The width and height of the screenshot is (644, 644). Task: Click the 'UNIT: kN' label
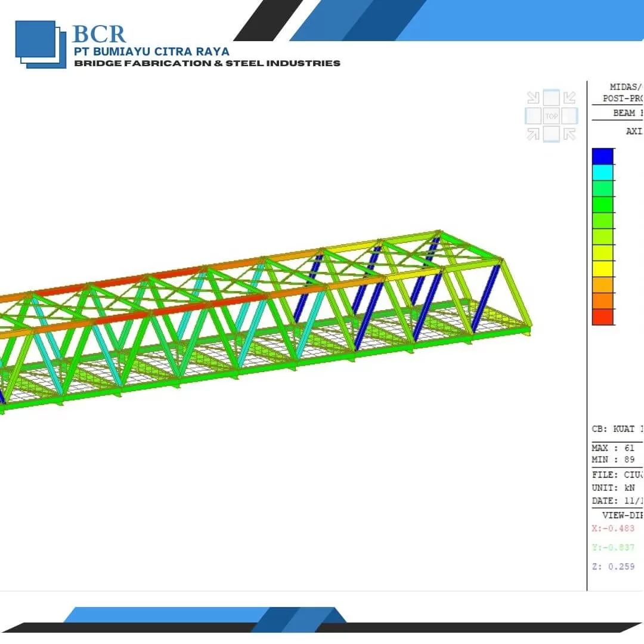click(x=613, y=488)
